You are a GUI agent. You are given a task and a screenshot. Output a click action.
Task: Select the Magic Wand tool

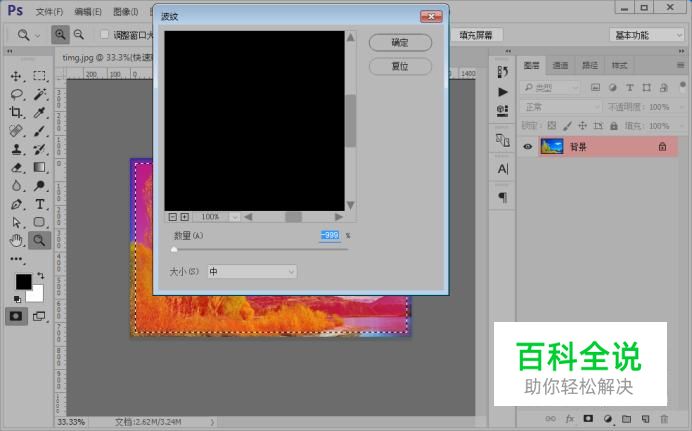39,94
